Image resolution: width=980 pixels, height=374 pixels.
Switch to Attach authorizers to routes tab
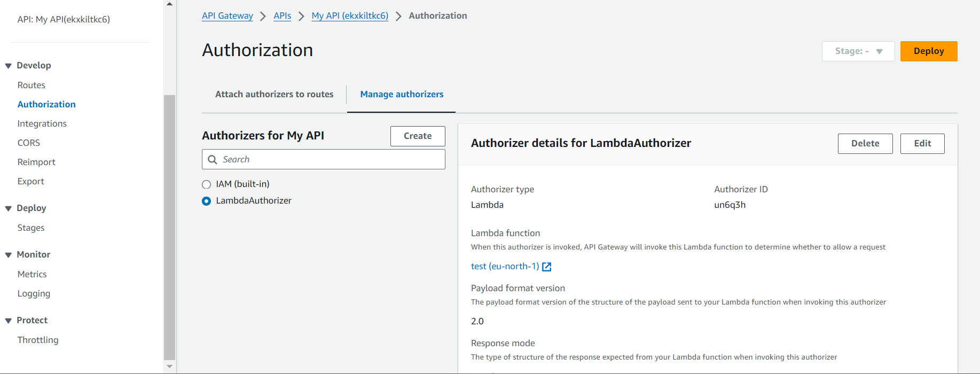pyautogui.click(x=274, y=95)
